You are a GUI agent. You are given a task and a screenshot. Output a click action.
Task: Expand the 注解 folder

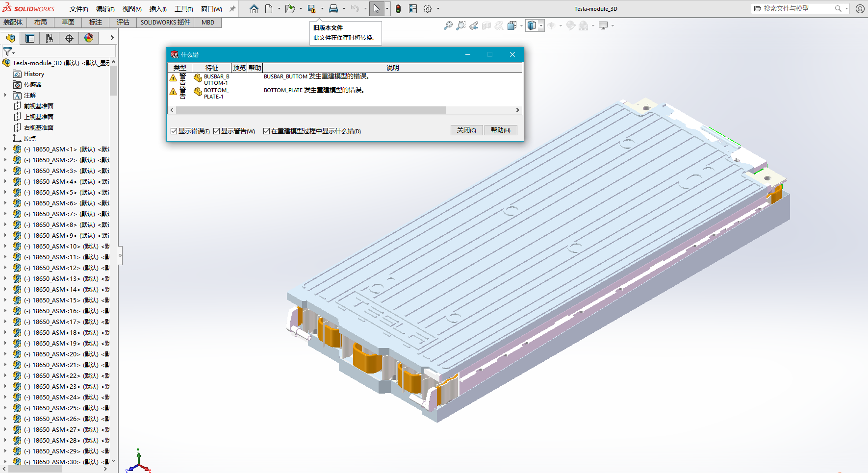coord(5,95)
